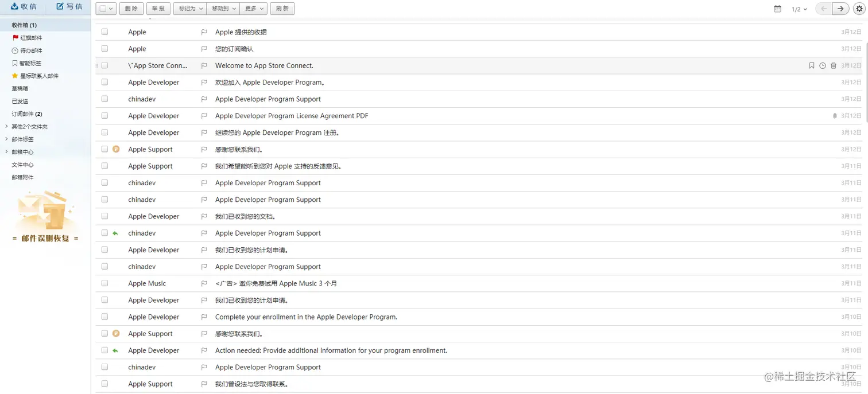Open the calendar icon in top toolbar
The width and height of the screenshot is (868, 394).
point(777,9)
